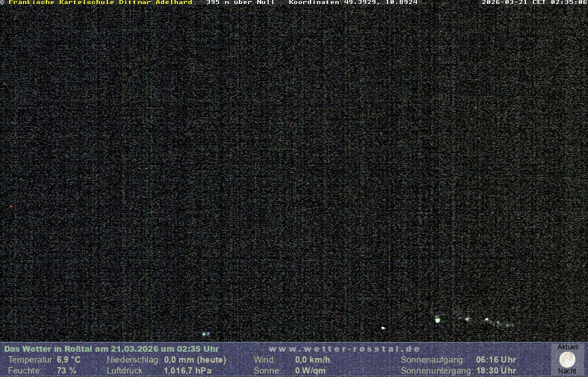
Task: Click the Nacht label under the moon
Action: [x=567, y=371]
